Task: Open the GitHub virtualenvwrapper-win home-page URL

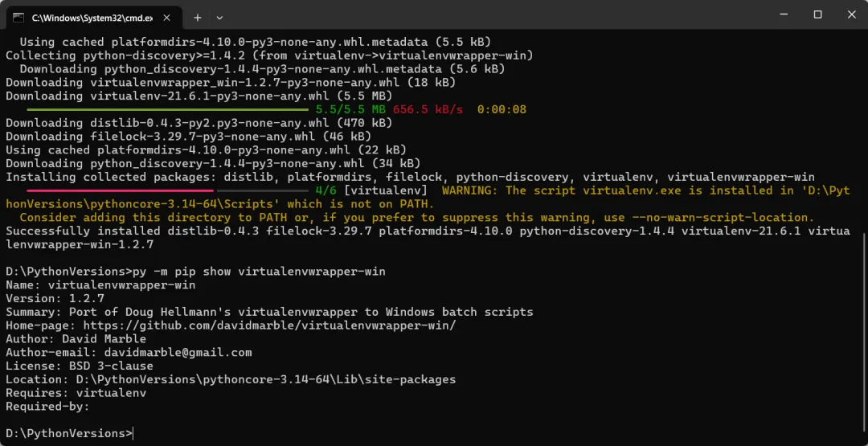Action: click(269, 325)
